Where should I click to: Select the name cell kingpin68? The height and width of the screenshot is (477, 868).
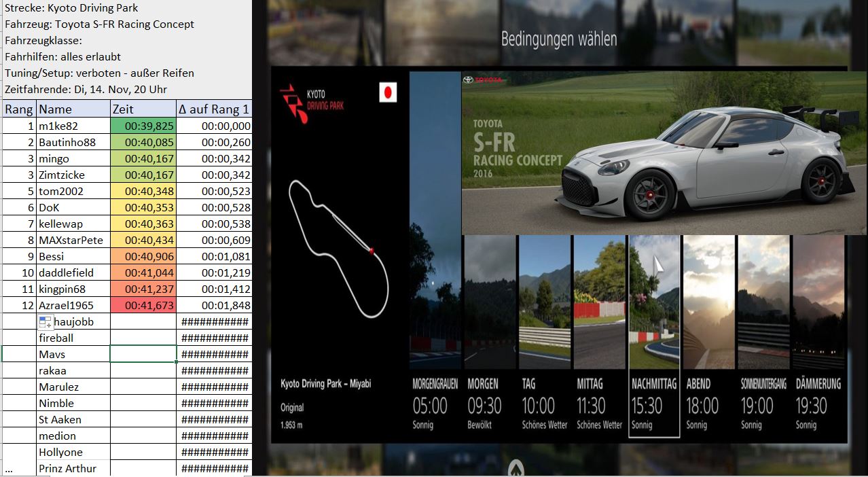click(73, 289)
